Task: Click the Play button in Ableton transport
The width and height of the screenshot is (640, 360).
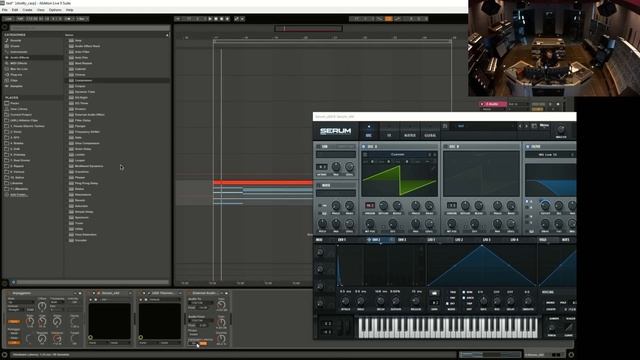Action: 210,19
